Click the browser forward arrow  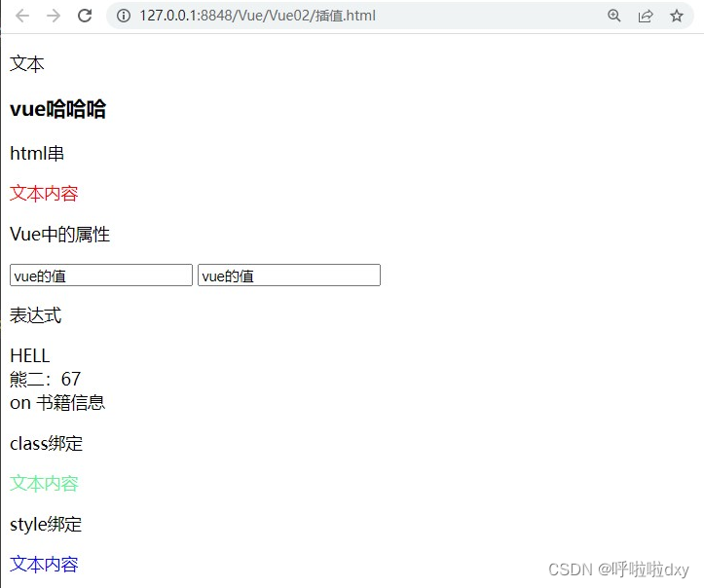click(54, 16)
